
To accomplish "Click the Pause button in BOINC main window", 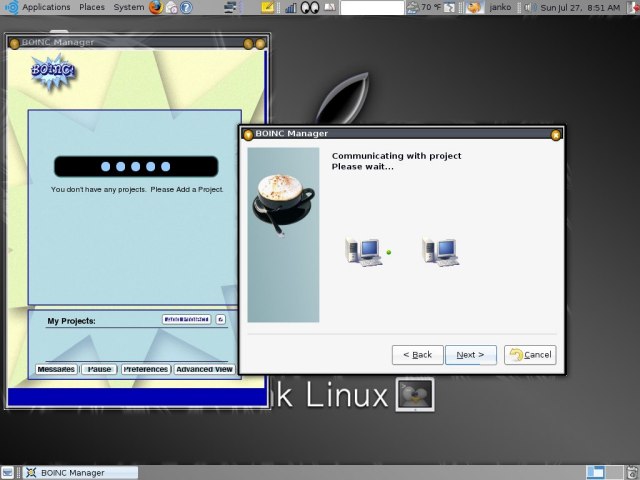I will [99, 369].
